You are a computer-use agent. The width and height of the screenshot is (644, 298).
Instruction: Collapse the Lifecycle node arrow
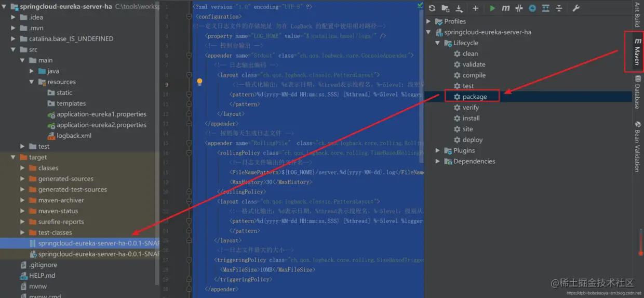[438, 43]
